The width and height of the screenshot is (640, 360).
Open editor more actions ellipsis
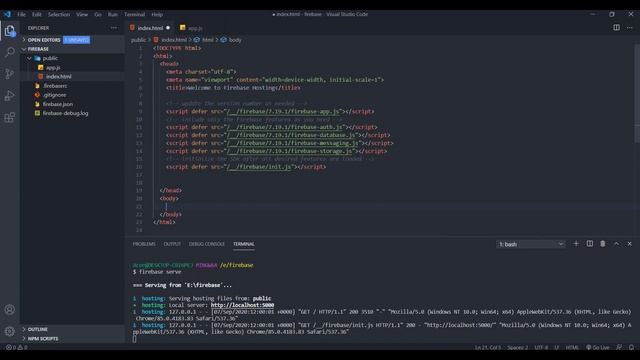[630, 28]
